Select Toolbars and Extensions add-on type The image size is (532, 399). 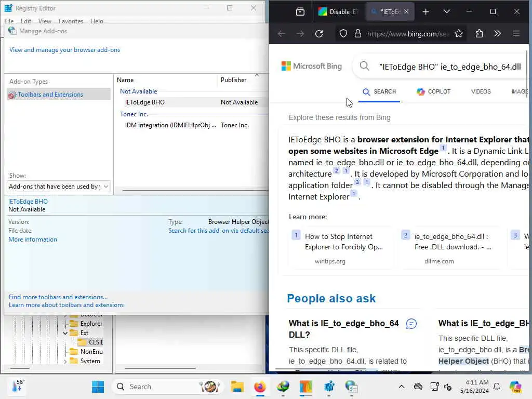tap(59, 95)
